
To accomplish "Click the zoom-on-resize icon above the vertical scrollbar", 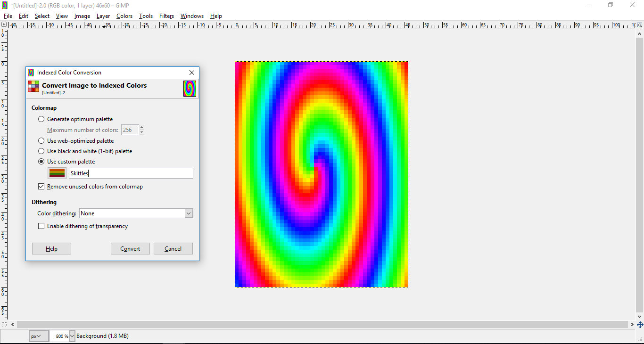I will click(x=640, y=25).
